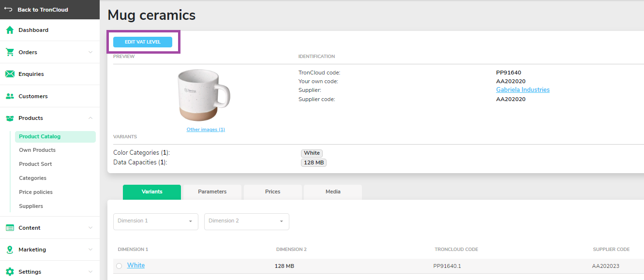Open the Gabriela Industries supplier link

[523, 90]
